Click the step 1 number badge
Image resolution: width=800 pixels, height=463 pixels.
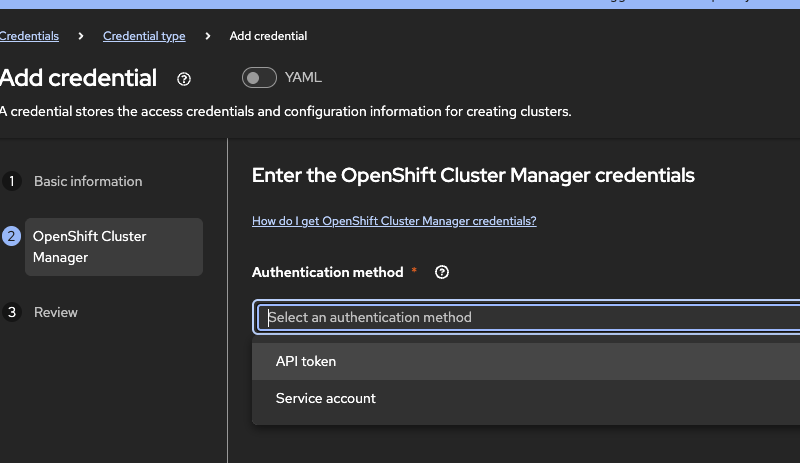(12, 181)
